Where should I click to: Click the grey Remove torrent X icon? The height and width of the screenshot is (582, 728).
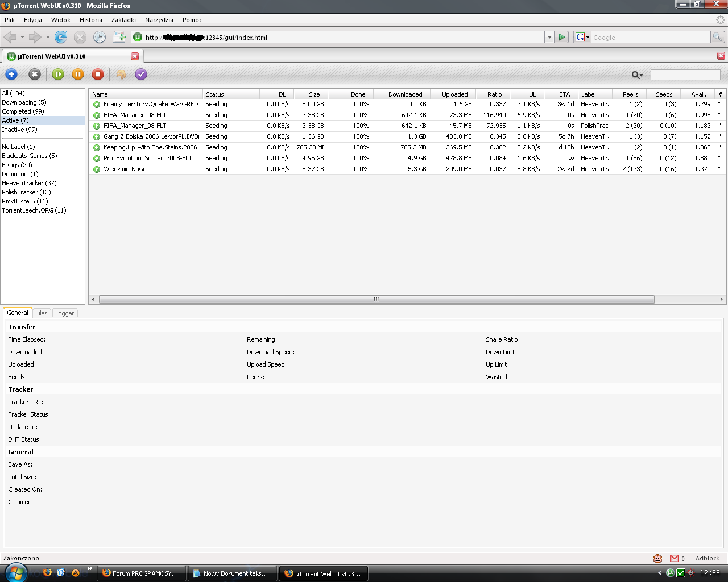pyautogui.click(x=35, y=74)
